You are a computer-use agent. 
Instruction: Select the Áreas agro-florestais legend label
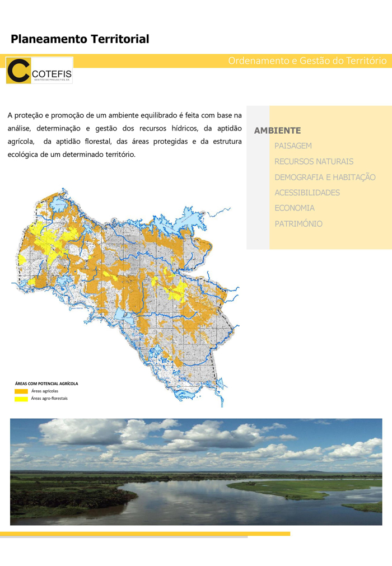49,398
